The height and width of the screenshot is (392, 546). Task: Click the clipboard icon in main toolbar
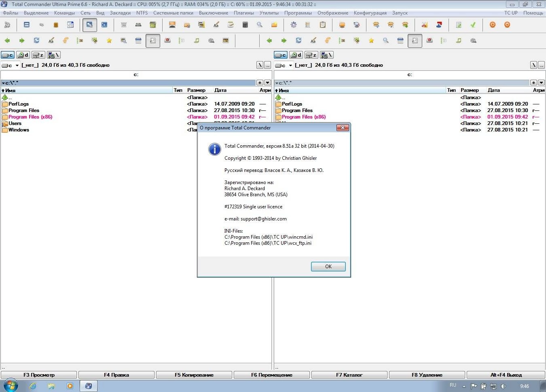[x=323, y=25]
